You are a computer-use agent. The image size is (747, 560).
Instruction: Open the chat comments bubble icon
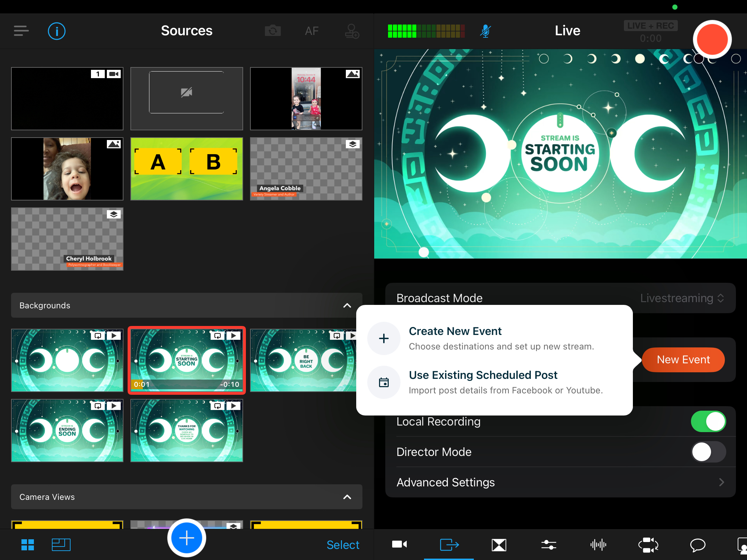point(698,545)
